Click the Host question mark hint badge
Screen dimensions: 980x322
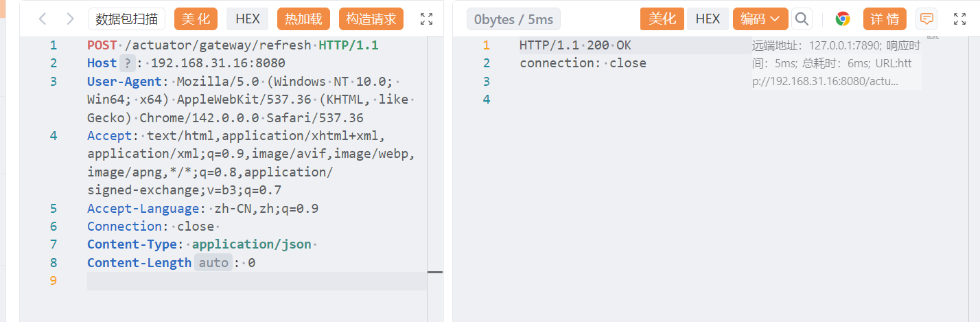(x=128, y=63)
